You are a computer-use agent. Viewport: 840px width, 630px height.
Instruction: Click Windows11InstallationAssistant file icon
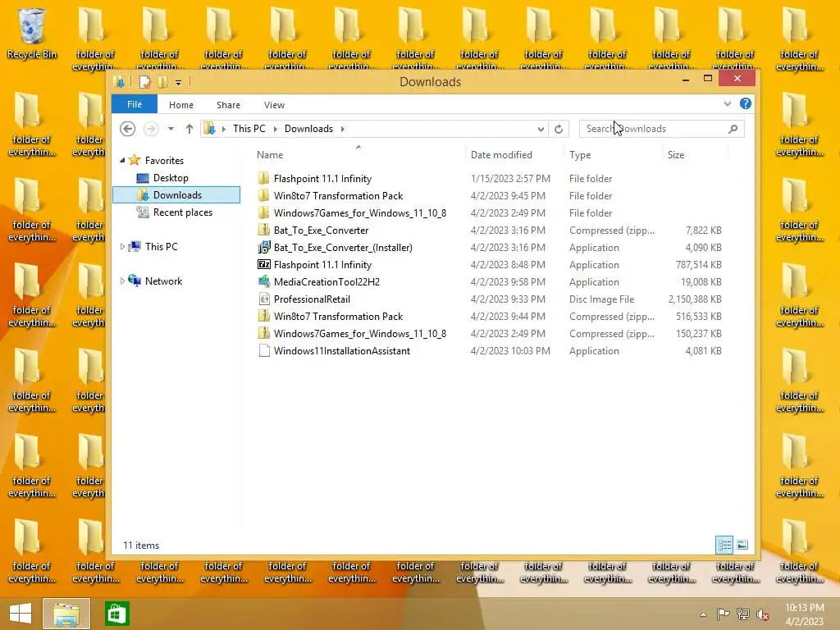[263, 351]
